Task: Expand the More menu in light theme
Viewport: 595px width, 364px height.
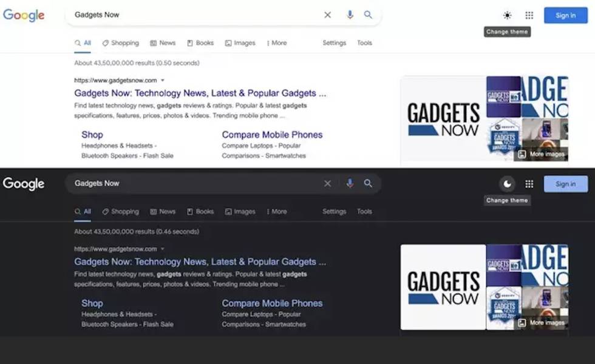Action: tap(277, 43)
